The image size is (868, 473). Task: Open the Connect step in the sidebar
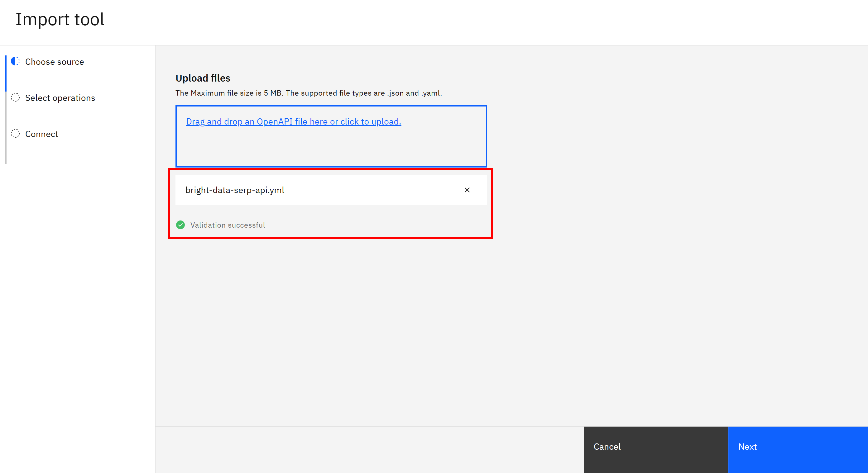(41, 134)
